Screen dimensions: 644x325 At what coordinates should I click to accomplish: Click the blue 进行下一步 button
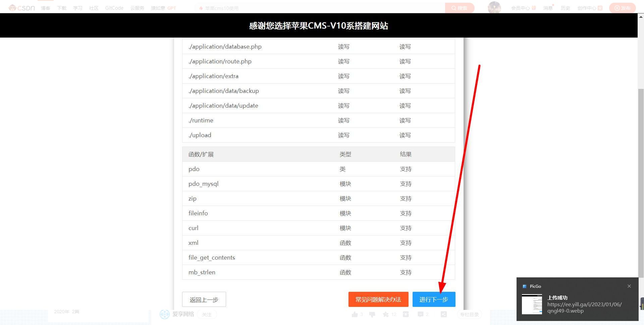pos(434,300)
